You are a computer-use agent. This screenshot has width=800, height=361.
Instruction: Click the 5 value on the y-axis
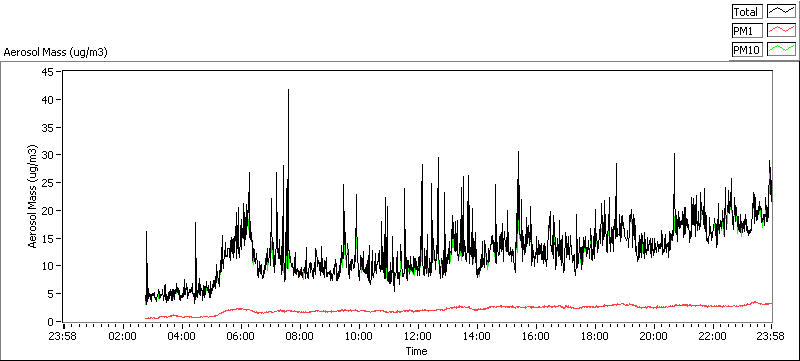point(52,294)
